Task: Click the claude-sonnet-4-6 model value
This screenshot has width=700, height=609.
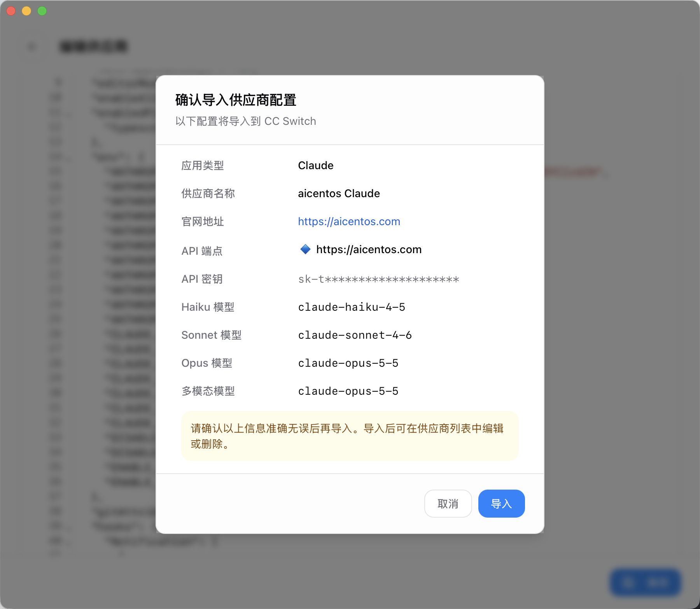Action: pos(355,335)
